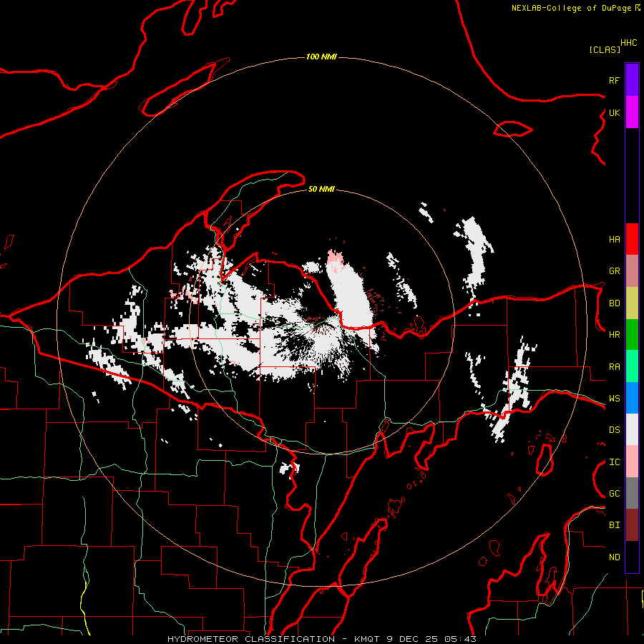Click the GR legend label

click(614, 271)
